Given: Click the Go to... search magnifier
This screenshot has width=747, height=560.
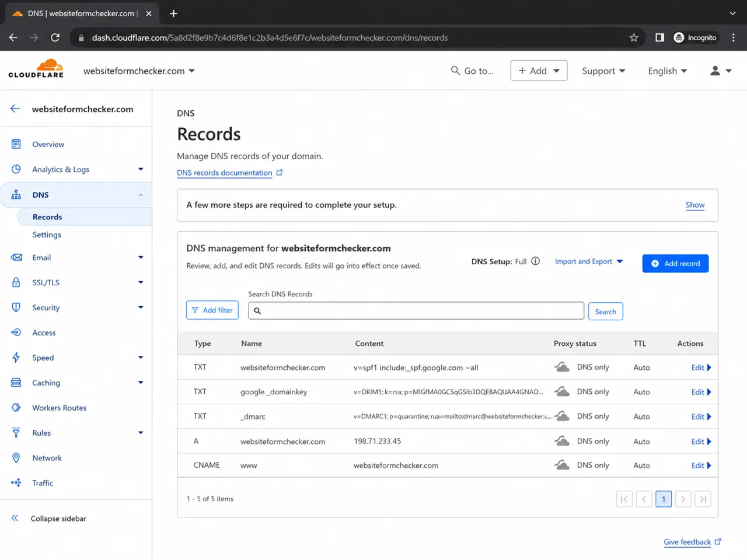Looking at the screenshot, I should coord(455,71).
